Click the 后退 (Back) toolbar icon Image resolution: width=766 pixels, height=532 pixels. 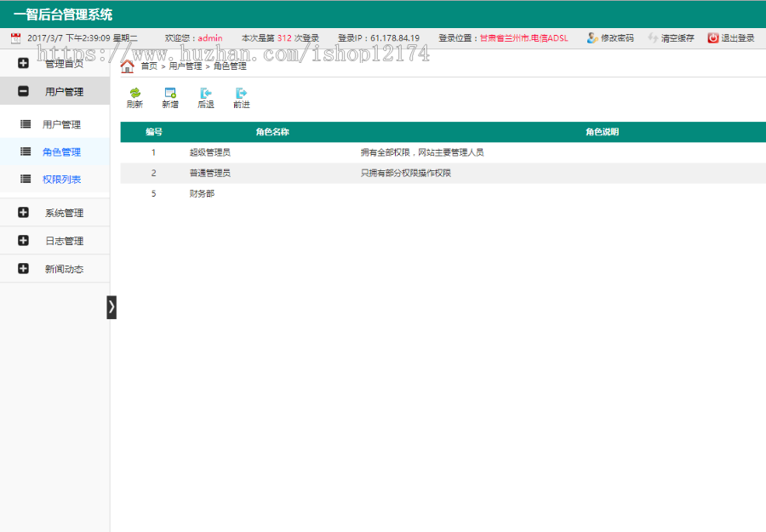click(204, 95)
